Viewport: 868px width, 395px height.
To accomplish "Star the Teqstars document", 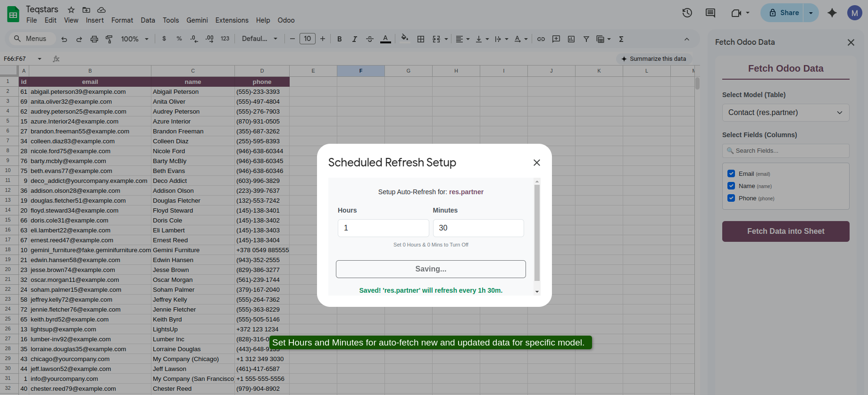I will pos(71,9).
